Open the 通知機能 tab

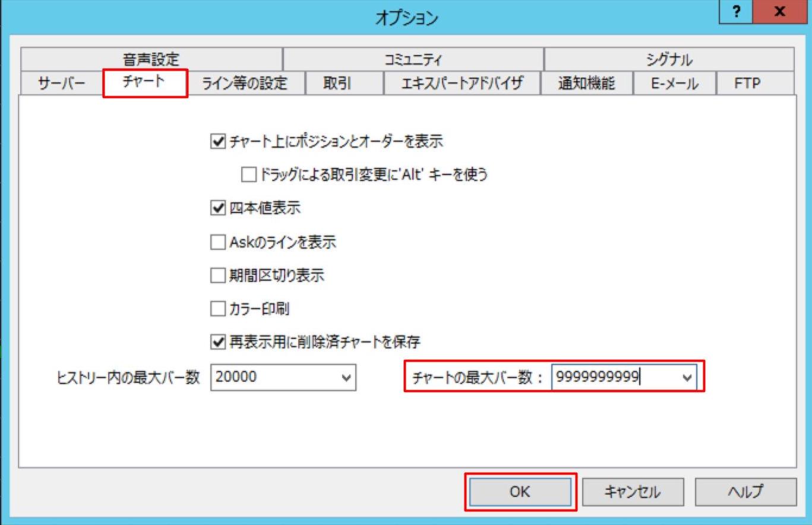[x=586, y=84]
